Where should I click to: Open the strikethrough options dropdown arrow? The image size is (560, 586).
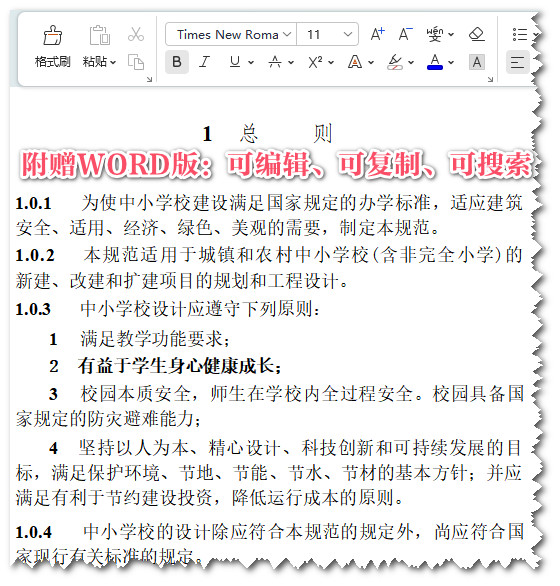291,62
